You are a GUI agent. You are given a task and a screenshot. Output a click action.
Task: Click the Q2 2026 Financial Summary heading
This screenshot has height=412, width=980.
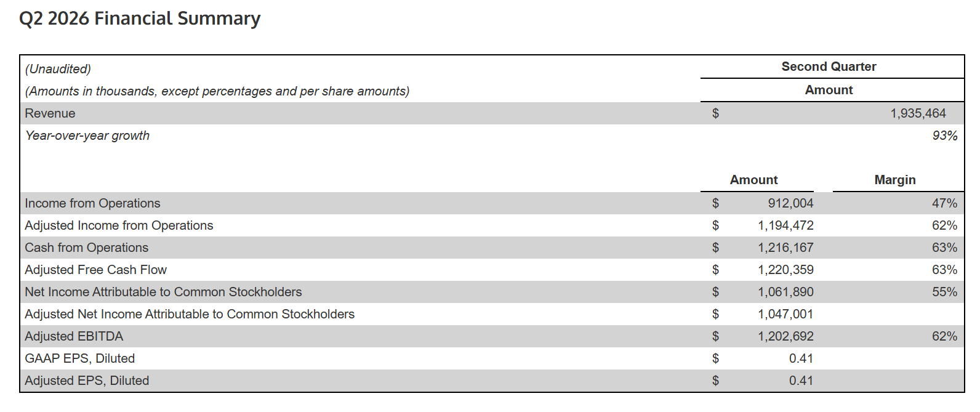140,18
